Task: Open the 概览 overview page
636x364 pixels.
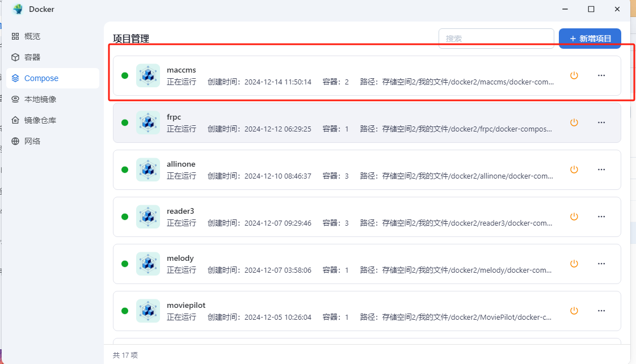Action: (52, 36)
